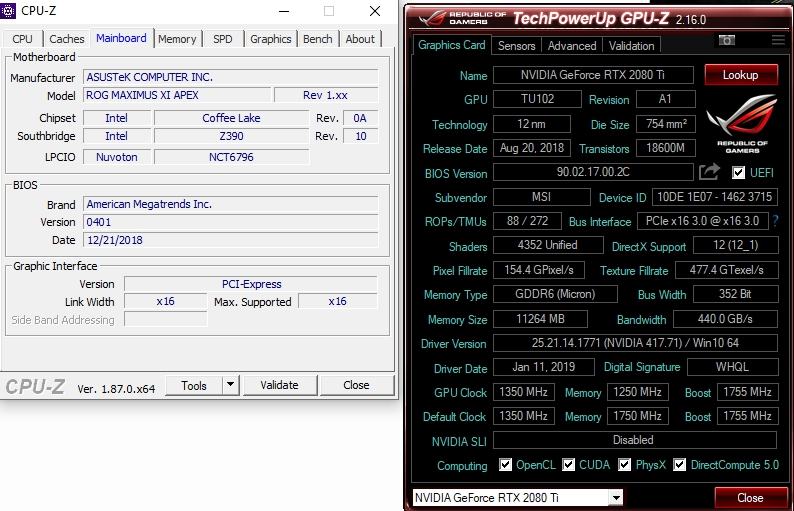Switch to the Graphics tab in CPU-Z

click(270, 39)
